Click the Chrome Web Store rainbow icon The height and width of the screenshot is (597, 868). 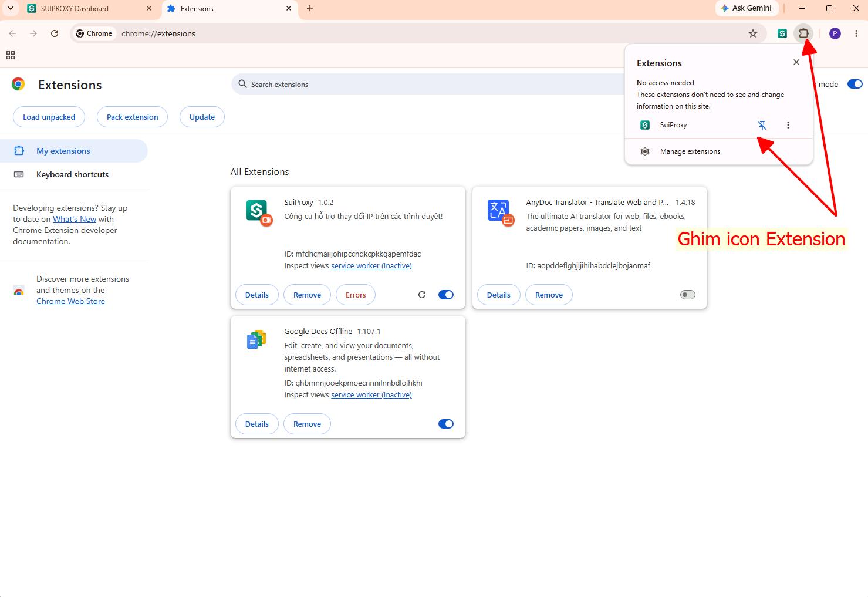(19, 291)
